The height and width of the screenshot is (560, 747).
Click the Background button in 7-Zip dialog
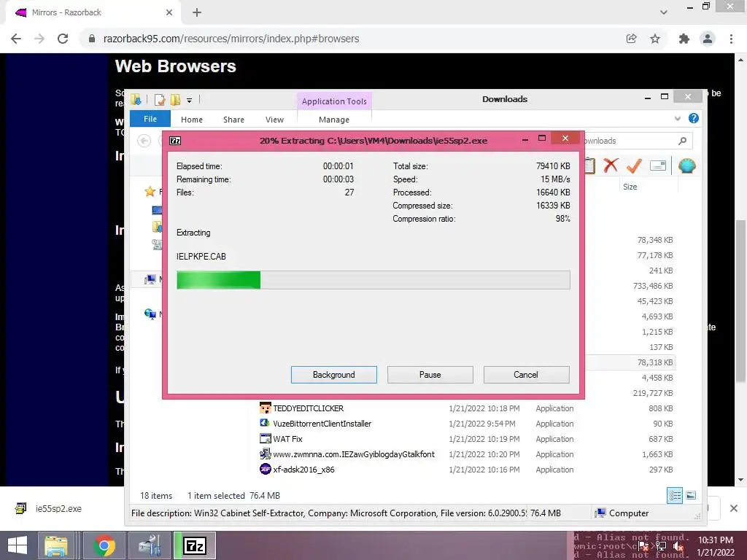click(x=333, y=375)
